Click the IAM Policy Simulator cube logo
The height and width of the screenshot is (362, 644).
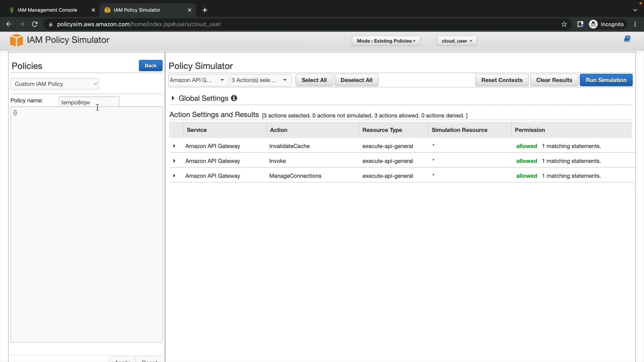(16, 40)
